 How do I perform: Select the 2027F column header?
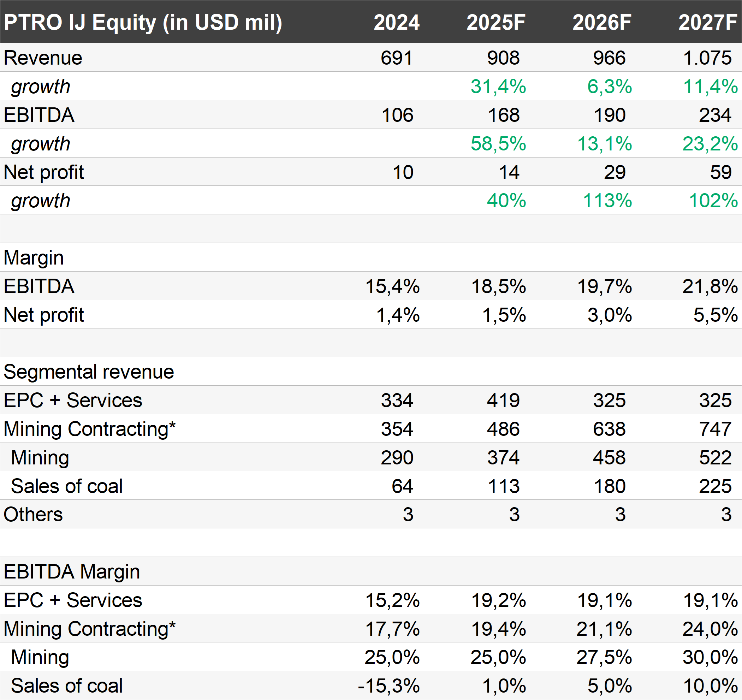point(708,22)
